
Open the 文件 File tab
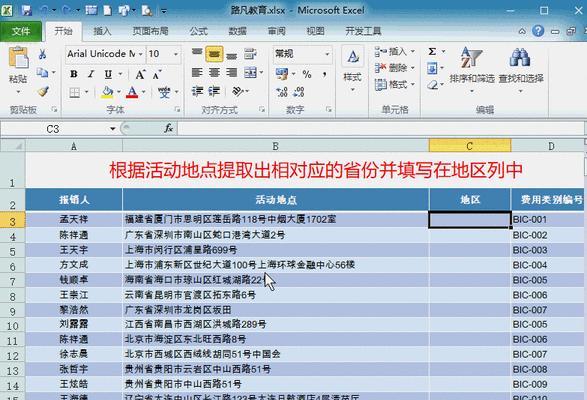pyautogui.click(x=21, y=31)
